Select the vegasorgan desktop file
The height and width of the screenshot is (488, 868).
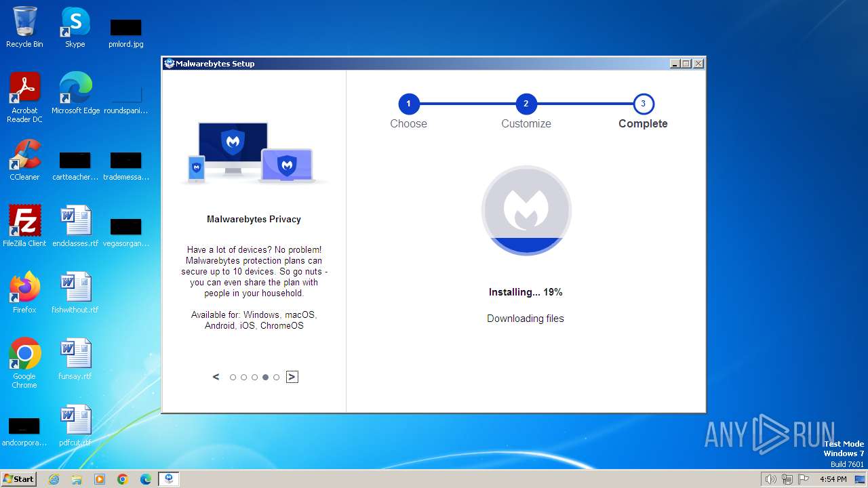point(125,232)
